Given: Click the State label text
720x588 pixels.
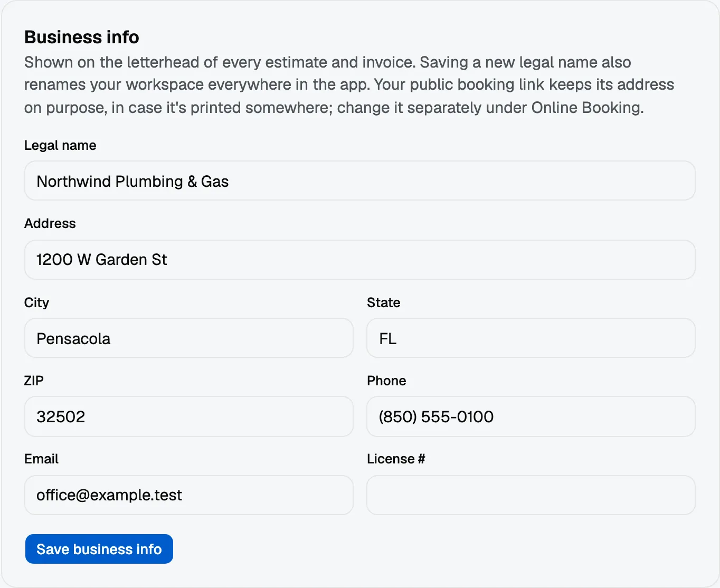Looking at the screenshot, I should 384,302.
